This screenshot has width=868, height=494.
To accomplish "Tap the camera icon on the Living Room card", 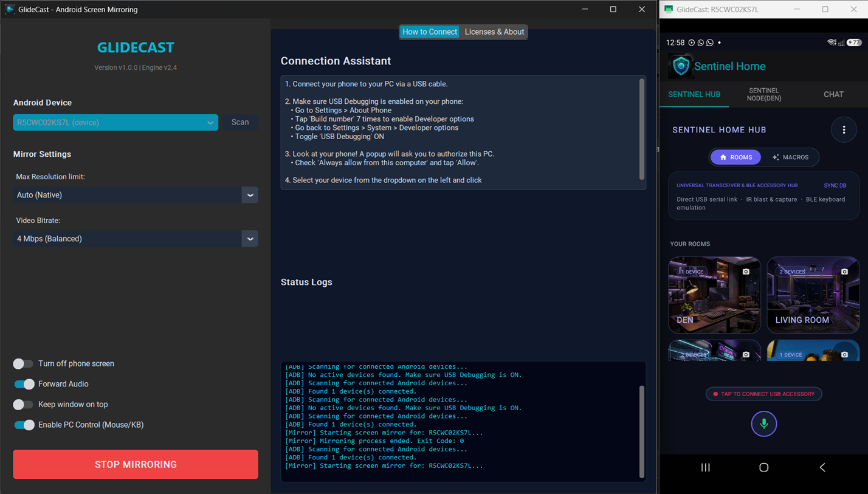I will 844,272.
